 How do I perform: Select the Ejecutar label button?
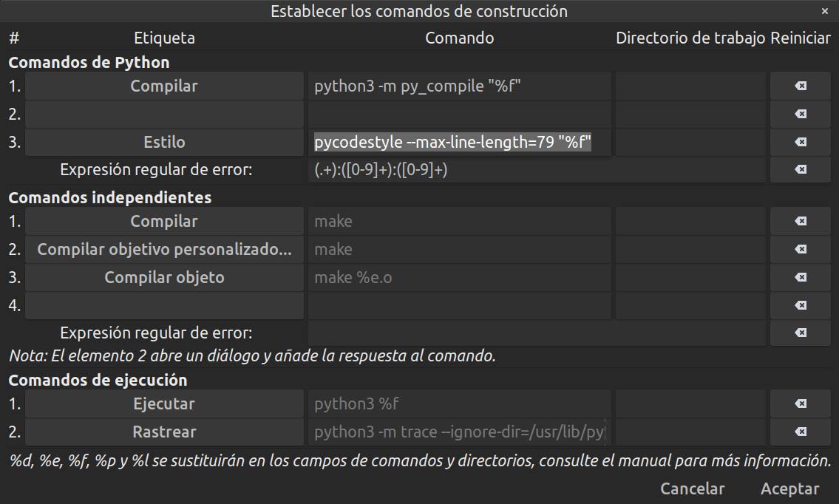(x=164, y=403)
